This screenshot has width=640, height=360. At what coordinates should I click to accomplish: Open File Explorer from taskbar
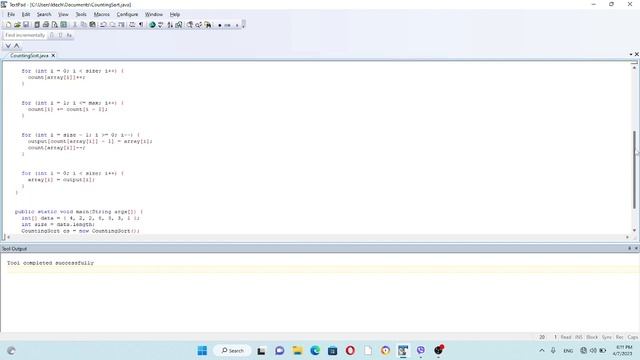pos(297,351)
